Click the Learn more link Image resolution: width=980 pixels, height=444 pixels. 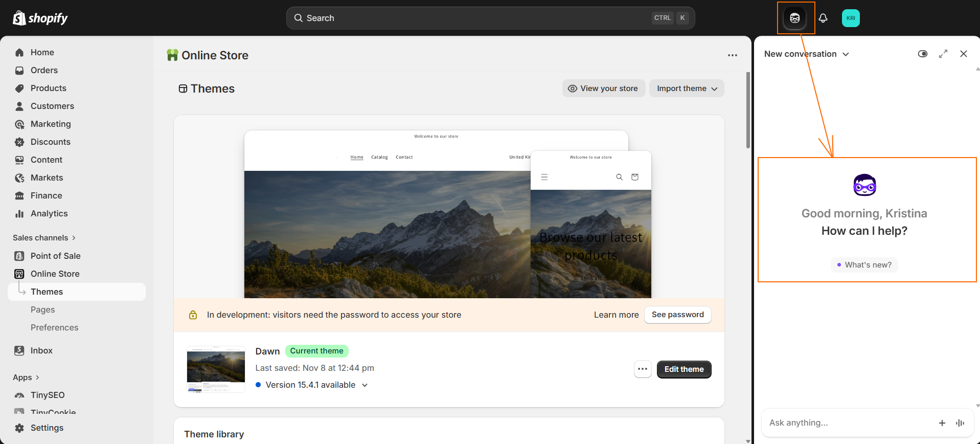click(617, 315)
